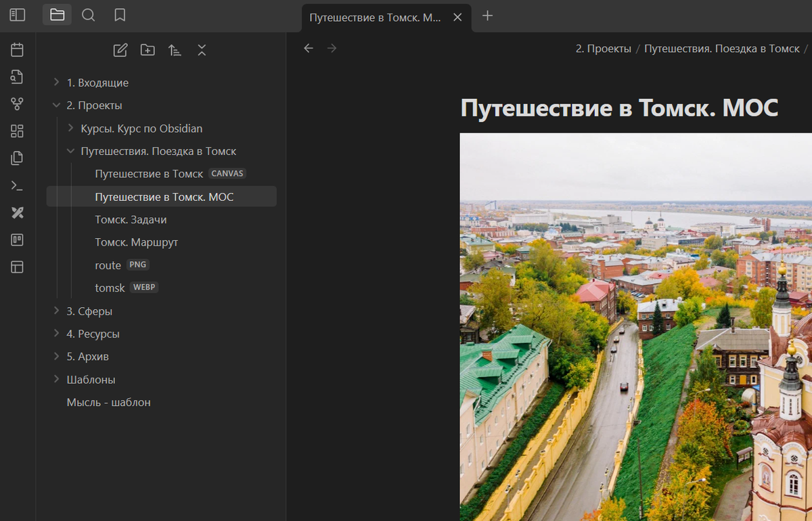Open search from the sidebar icons
Screen dimensions: 812x521
pyautogui.click(x=88, y=14)
